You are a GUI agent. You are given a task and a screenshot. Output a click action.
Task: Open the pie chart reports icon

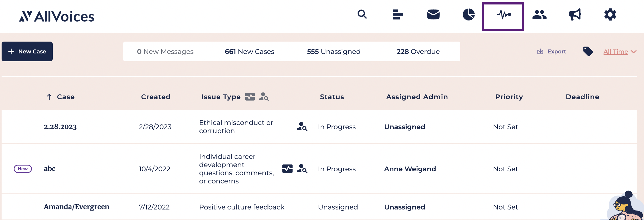coord(469,14)
